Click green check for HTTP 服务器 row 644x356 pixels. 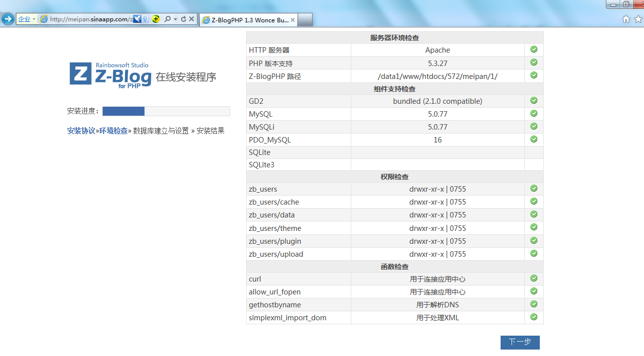tap(534, 50)
